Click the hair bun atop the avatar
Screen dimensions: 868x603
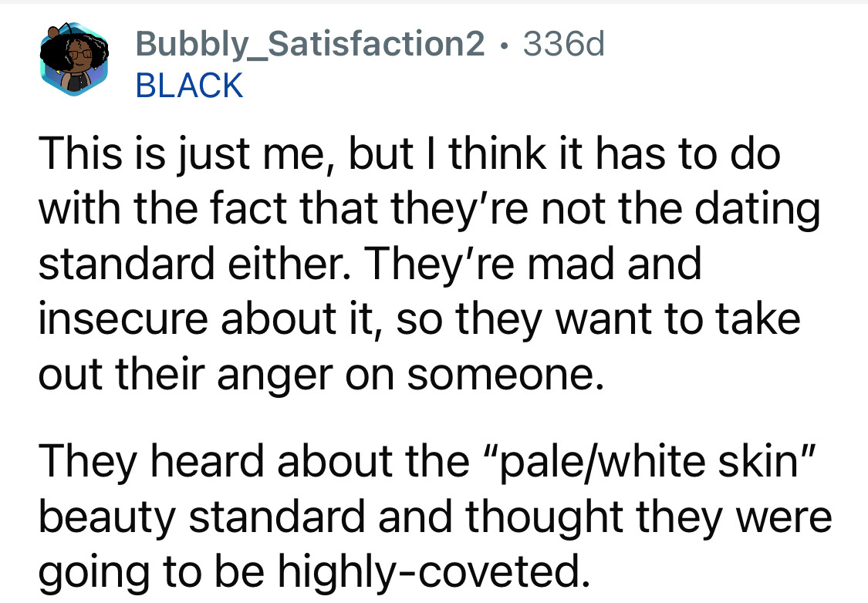coord(53,32)
